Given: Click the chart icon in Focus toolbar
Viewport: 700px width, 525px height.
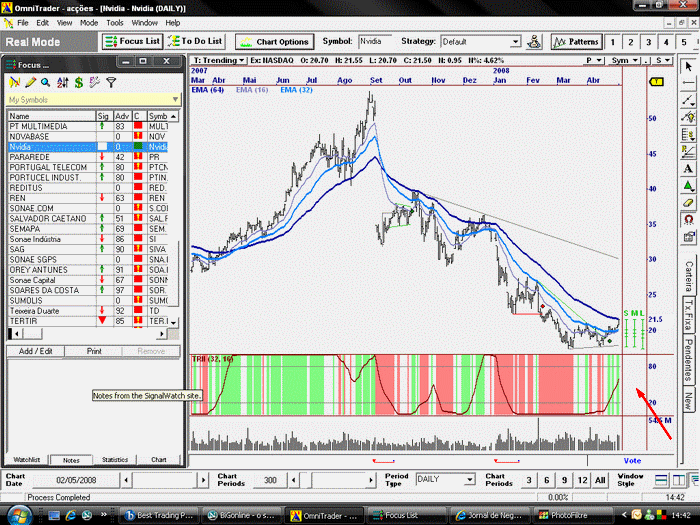Looking at the screenshot, I should pyautogui.click(x=15, y=82).
